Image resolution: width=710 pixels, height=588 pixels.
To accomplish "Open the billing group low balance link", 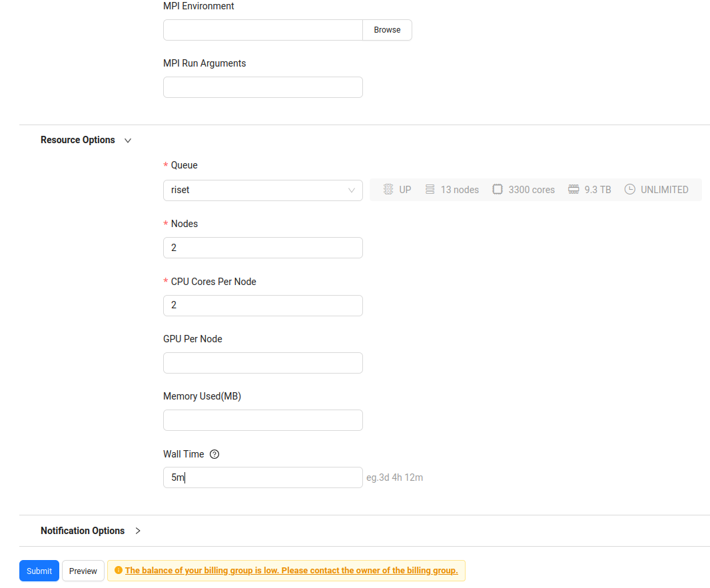I will 291,571.
